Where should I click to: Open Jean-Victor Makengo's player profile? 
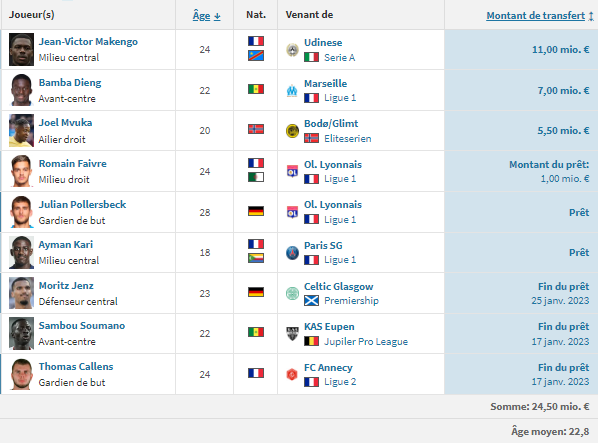point(88,42)
